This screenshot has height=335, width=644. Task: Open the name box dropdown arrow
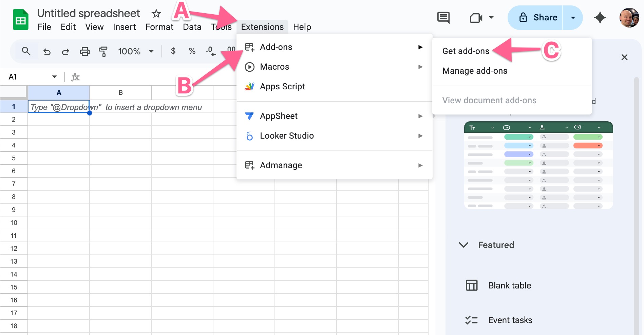tap(55, 77)
